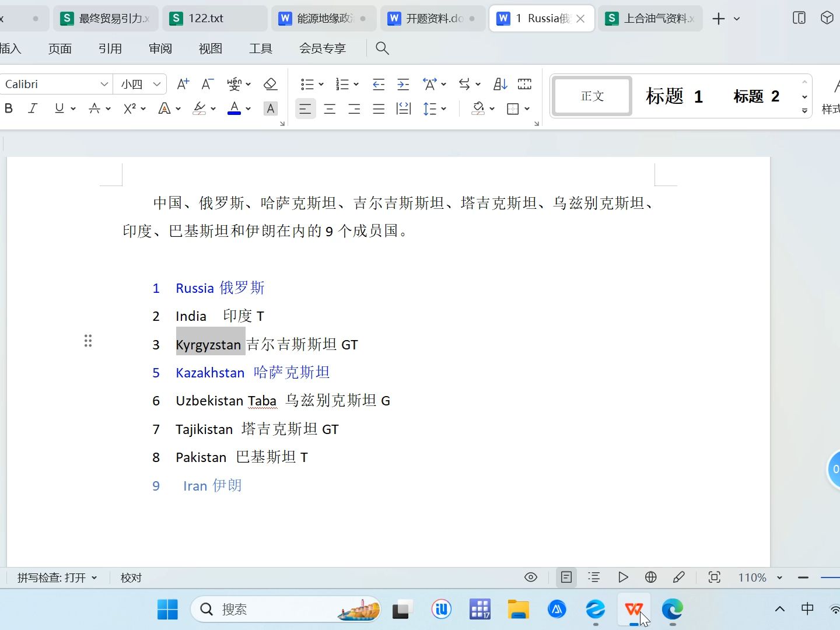Open the eye protection mode icon
The width and height of the screenshot is (840, 630).
(531, 577)
